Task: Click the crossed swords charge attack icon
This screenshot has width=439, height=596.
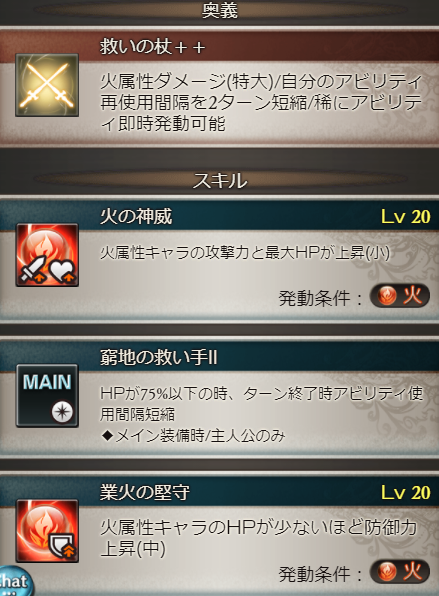Action: (x=47, y=85)
